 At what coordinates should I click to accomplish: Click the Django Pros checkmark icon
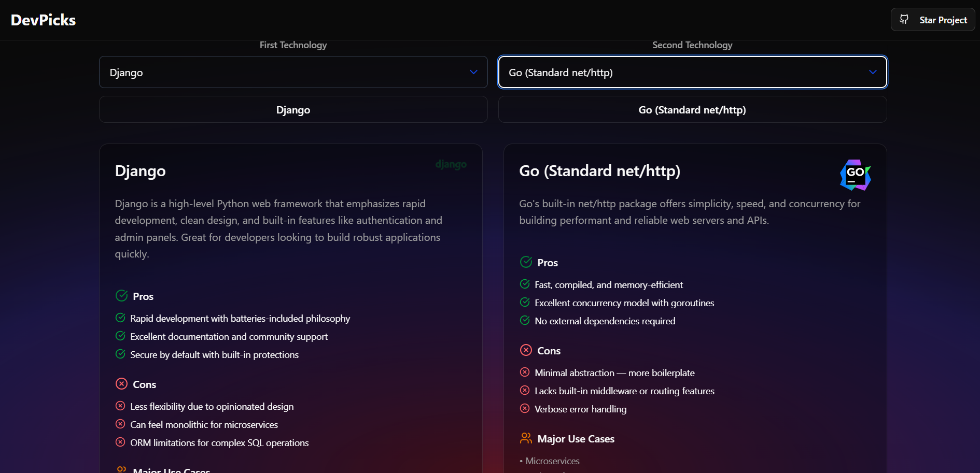pos(121,296)
